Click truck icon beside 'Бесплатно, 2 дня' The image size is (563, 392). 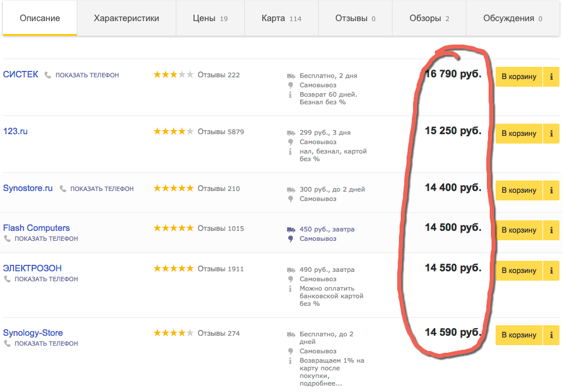pyautogui.click(x=291, y=76)
